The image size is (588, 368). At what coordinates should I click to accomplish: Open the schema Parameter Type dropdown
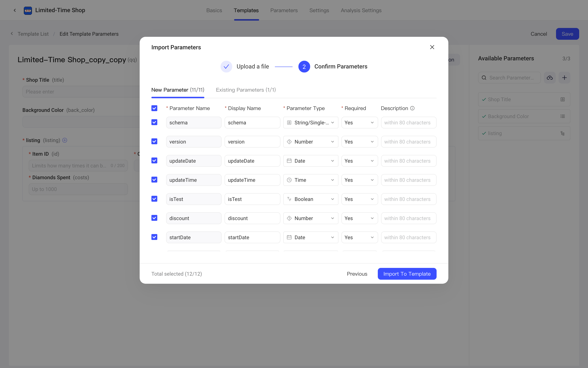point(311,122)
